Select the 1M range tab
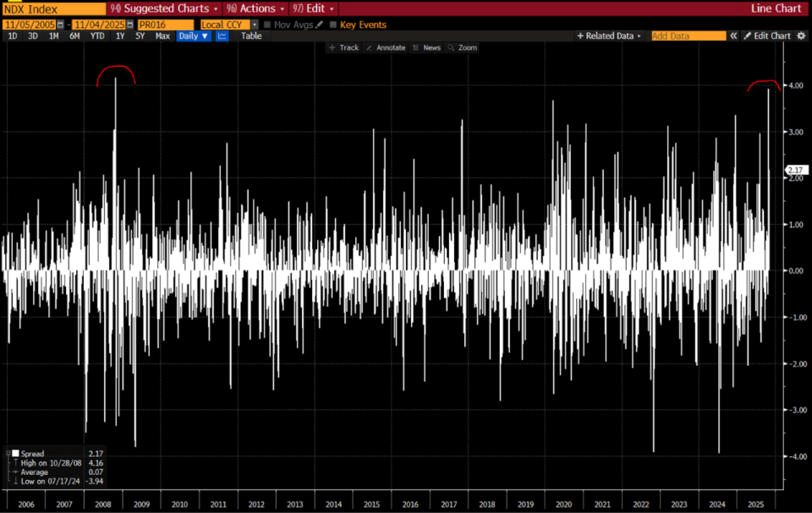The image size is (812, 513). 53,35
